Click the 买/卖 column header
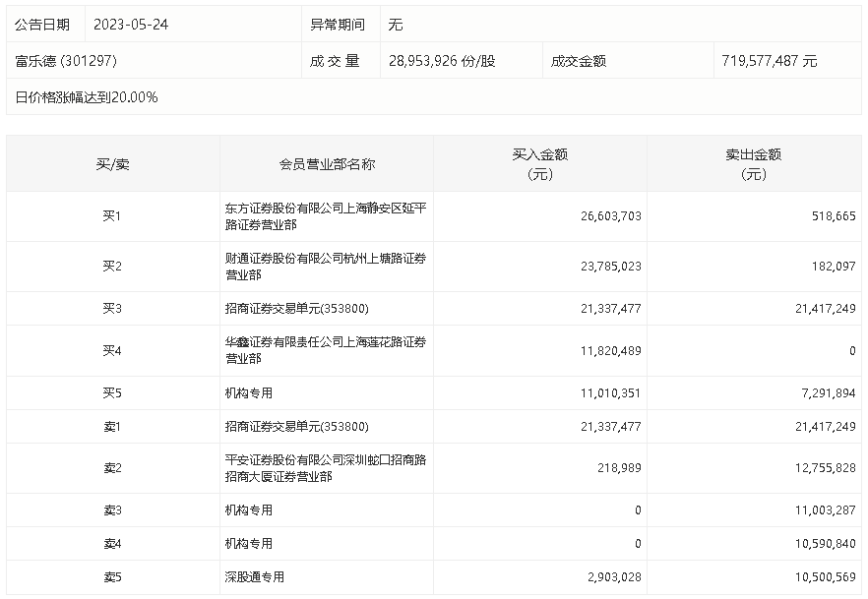 (x=112, y=164)
